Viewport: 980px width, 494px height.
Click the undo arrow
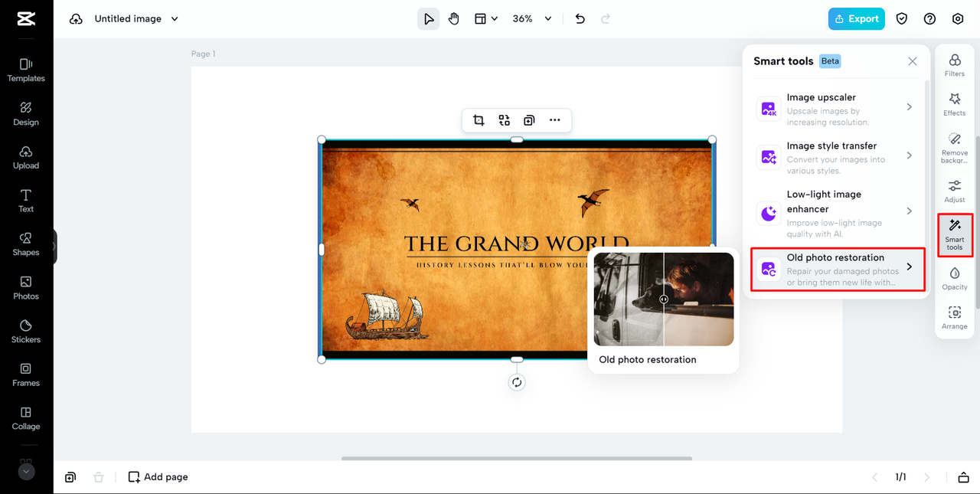click(x=580, y=19)
